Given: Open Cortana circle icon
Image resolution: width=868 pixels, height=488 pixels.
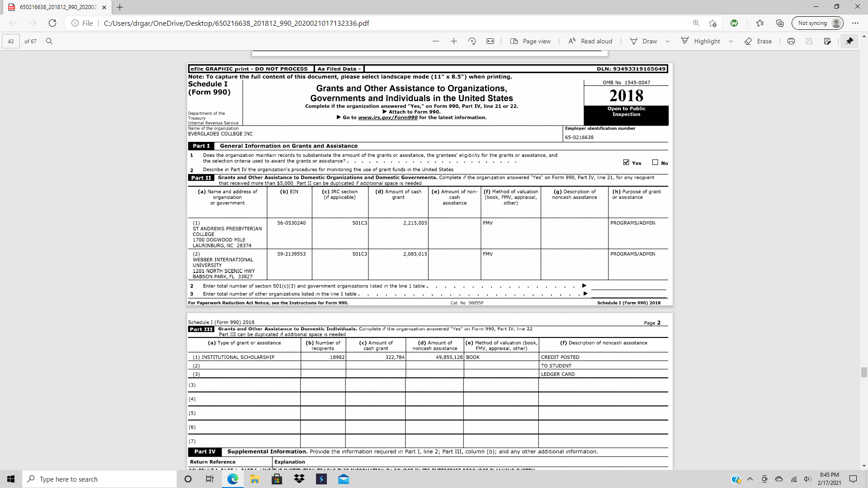Looking at the screenshot, I should [x=188, y=479].
